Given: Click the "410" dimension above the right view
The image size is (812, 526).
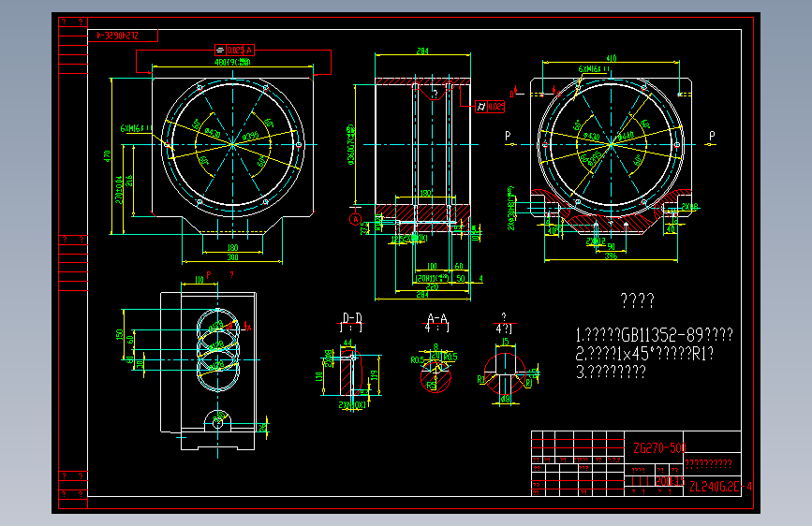Looking at the screenshot, I should [x=611, y=58].
